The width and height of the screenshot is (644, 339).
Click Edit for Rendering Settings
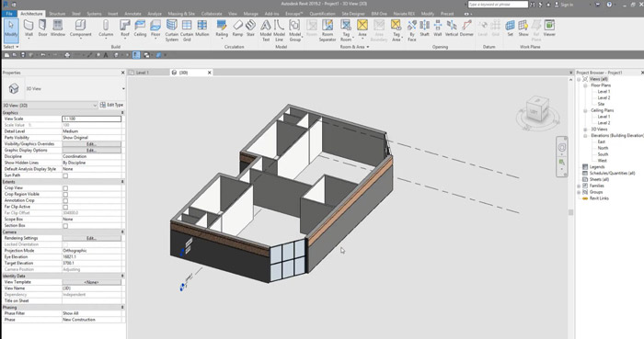tap(92, 238)
